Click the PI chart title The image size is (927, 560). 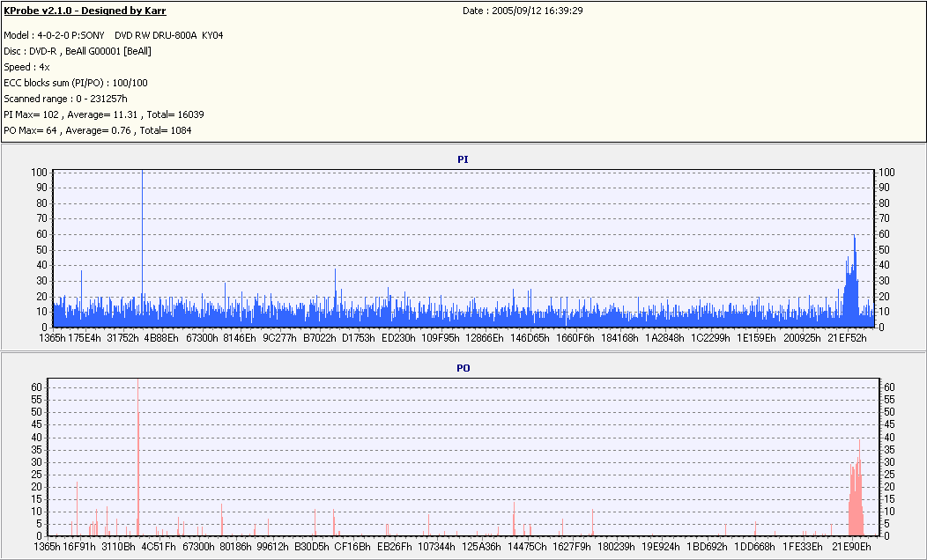(463, 159)
